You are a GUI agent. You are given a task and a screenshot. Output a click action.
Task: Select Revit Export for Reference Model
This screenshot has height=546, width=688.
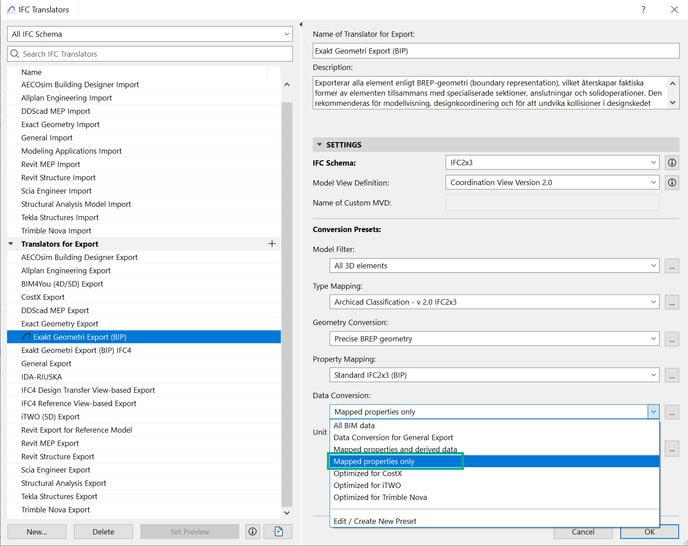click(144, 430)
